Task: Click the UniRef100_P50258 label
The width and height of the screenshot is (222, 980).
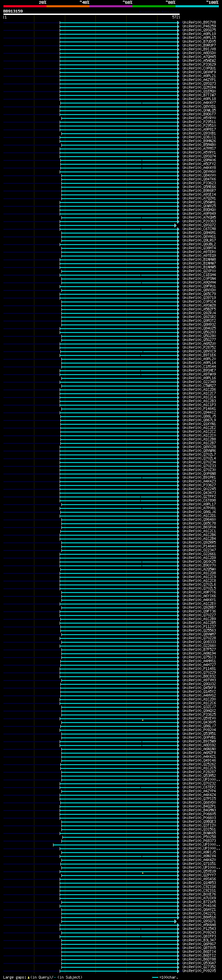Action: 199,837
